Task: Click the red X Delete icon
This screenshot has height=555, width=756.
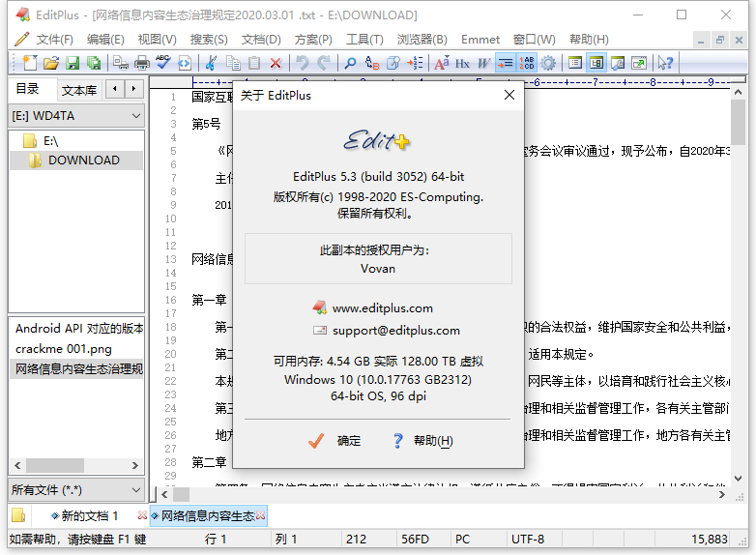Action: tap(276, 63)
